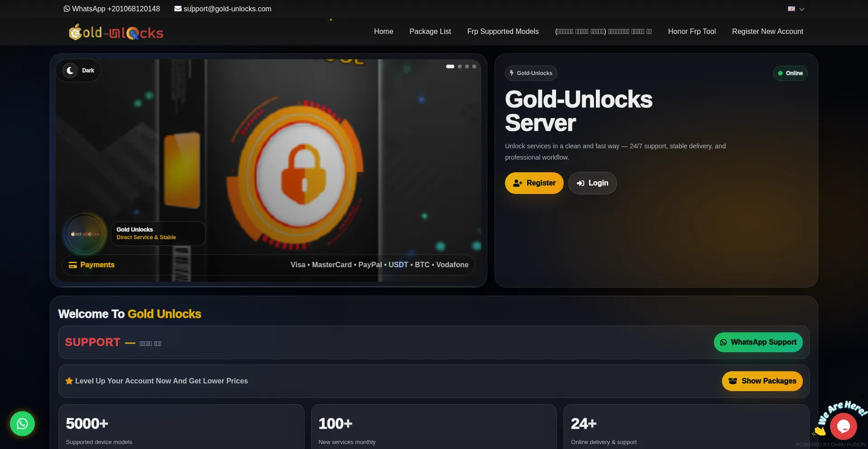The width and height of the screenshot is (868, 449).
Task: Click the Direct Service & Stable label
Action: point(146,237)
